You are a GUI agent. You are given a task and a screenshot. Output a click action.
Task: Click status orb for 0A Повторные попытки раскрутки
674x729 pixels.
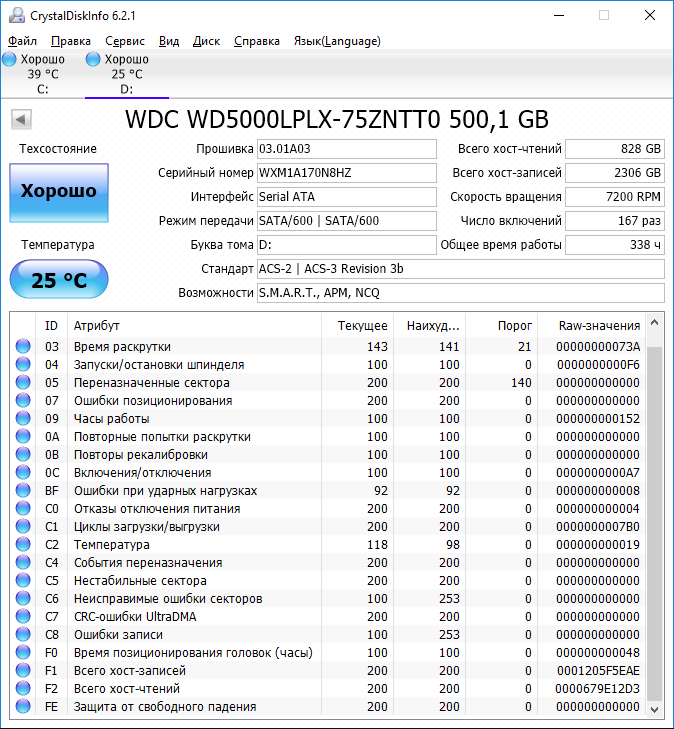[23, 437]
